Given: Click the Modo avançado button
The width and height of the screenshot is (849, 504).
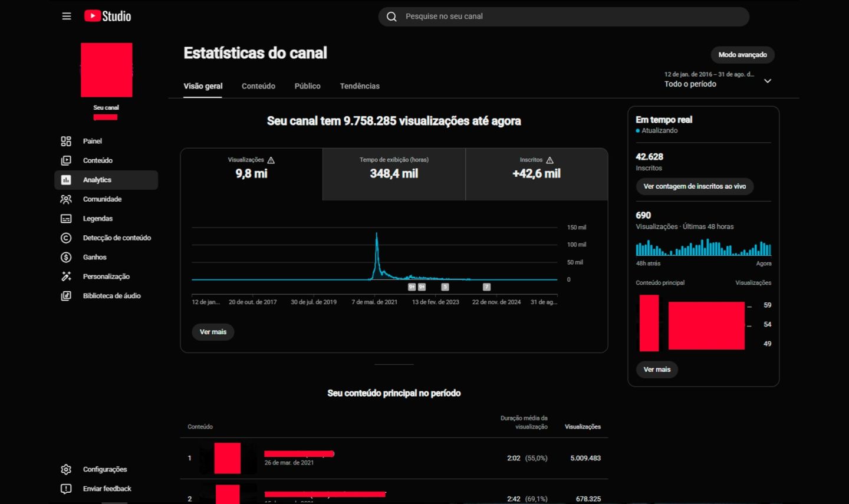Looking at the screenshot, I should click(743, 55).
